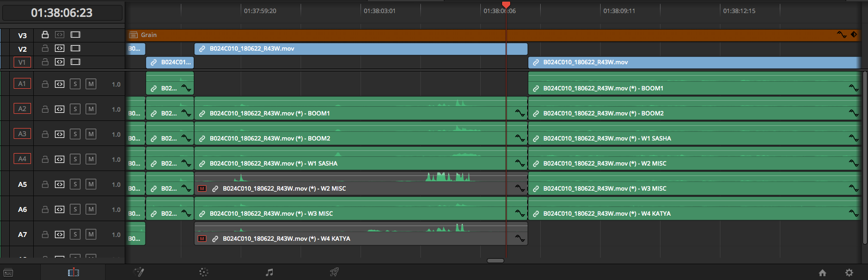Screen dimensions: 868x280
Task: Unlock track V3 with the lock icon
Action: pyautogui.click(x=45, y=35)
